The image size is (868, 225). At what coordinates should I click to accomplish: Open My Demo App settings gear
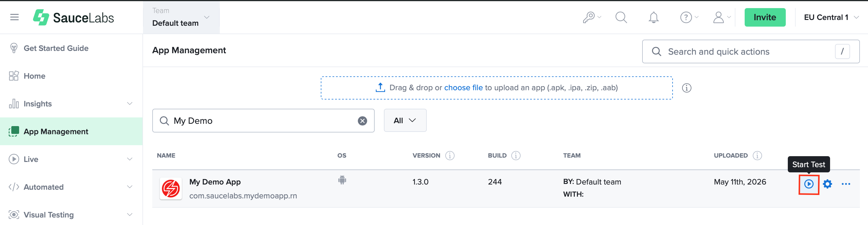tap(827, 184)
